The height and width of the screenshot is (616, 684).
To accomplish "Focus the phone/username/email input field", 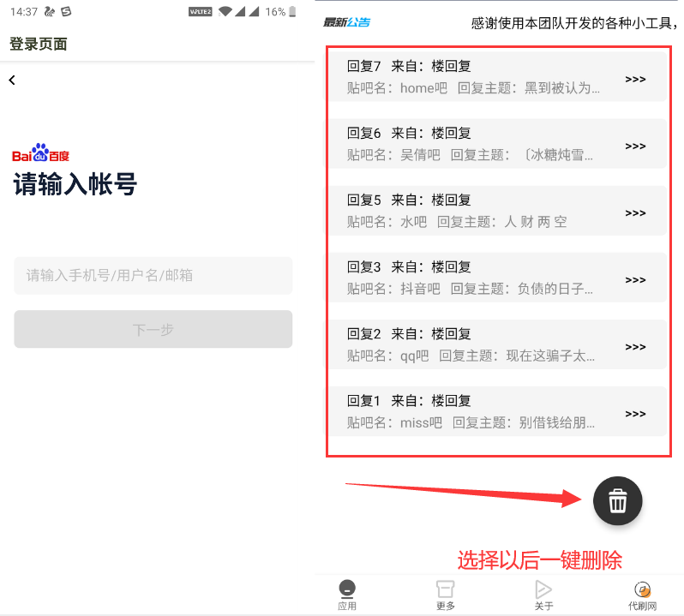I will click(x=153, y=276).
